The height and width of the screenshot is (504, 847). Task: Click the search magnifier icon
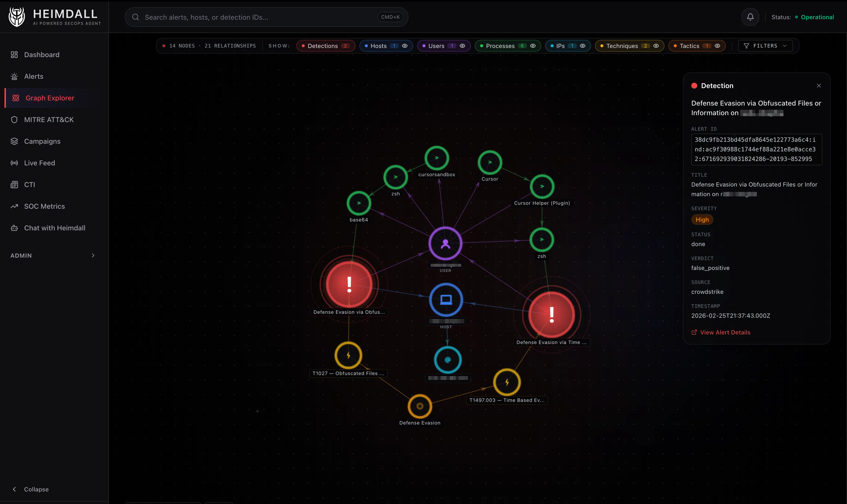(135, 17)
